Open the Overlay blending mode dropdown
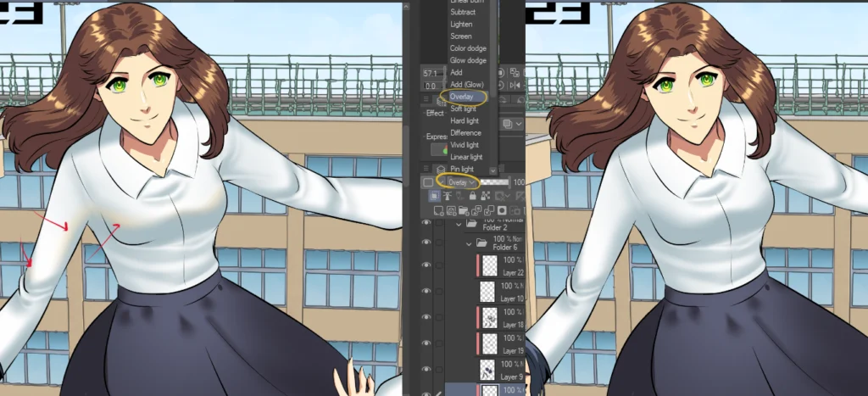This screenshot has width=868, height=396. [x=462, y=182]
